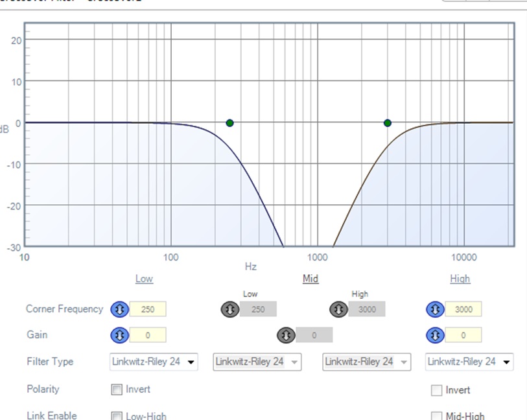The image size is (527, 420).
Task: Open the High Filter Type dropdown
Action: [469, 362]
